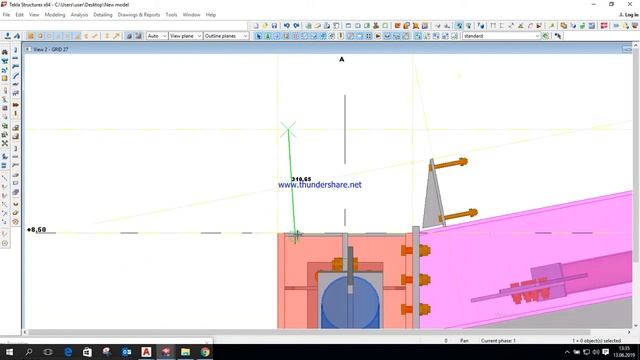Image resolution: width=640 pixels, height=360 pixels.
Task: Open Google Chrome from the taskbar
Action: tap(205, 352)
